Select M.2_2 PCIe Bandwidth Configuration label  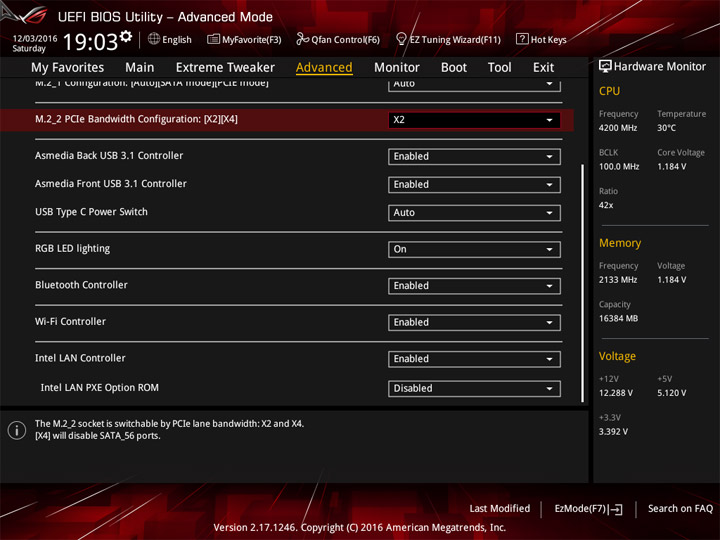[x=136, y=119]
